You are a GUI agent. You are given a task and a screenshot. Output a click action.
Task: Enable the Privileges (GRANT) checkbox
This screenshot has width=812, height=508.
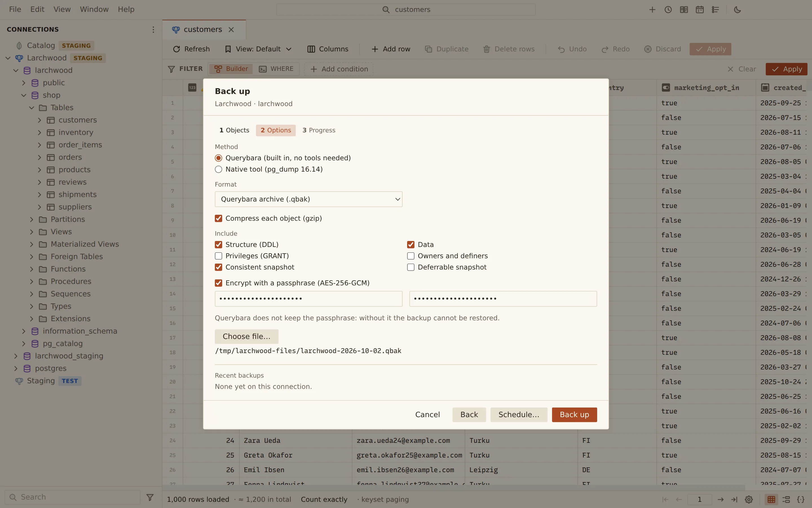(219, 256)
